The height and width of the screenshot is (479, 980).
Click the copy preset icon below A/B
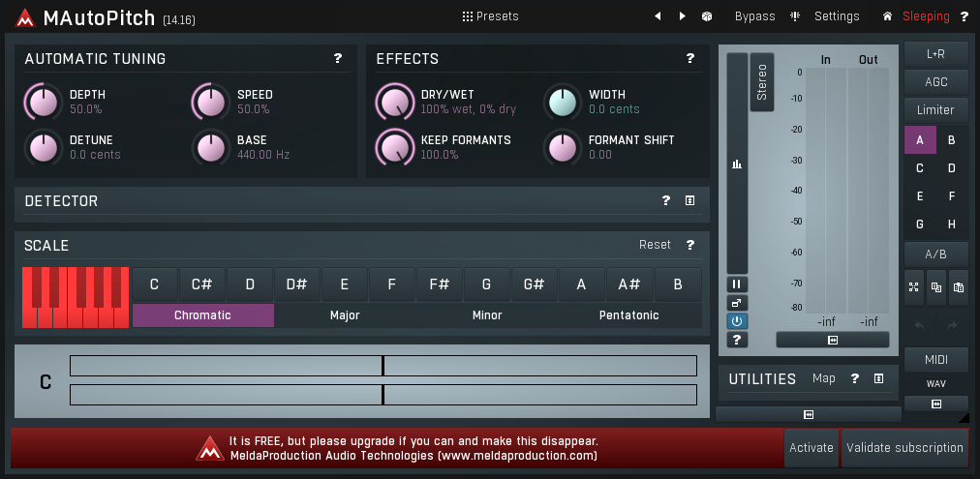click(936, 287)
